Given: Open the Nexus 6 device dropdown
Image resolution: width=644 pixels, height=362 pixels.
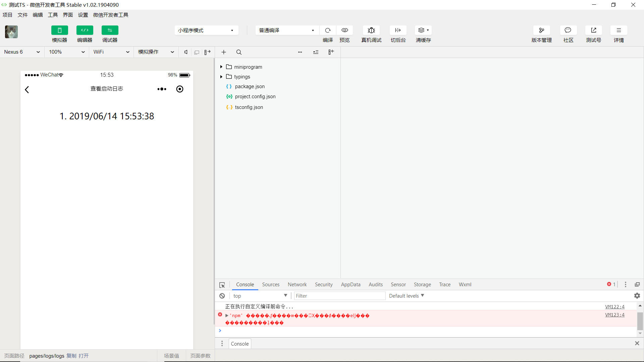Looking at the screenshot, I should [x=22, y=52].
